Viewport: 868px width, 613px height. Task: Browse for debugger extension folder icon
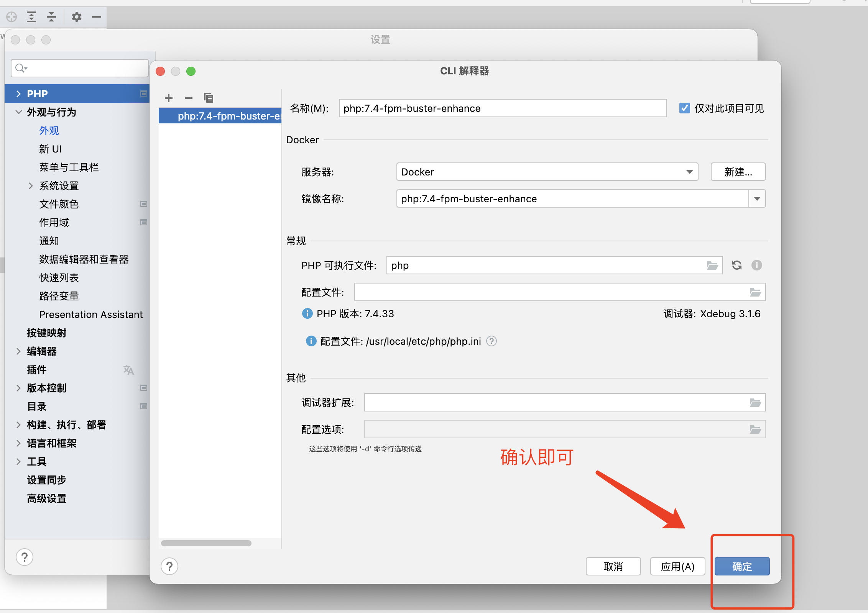(755, 402)
